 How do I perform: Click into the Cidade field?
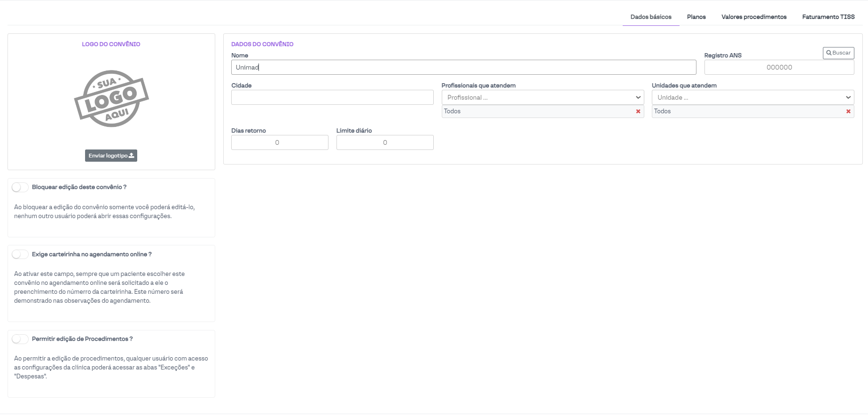pyautogui.click(x=332, y=97)
